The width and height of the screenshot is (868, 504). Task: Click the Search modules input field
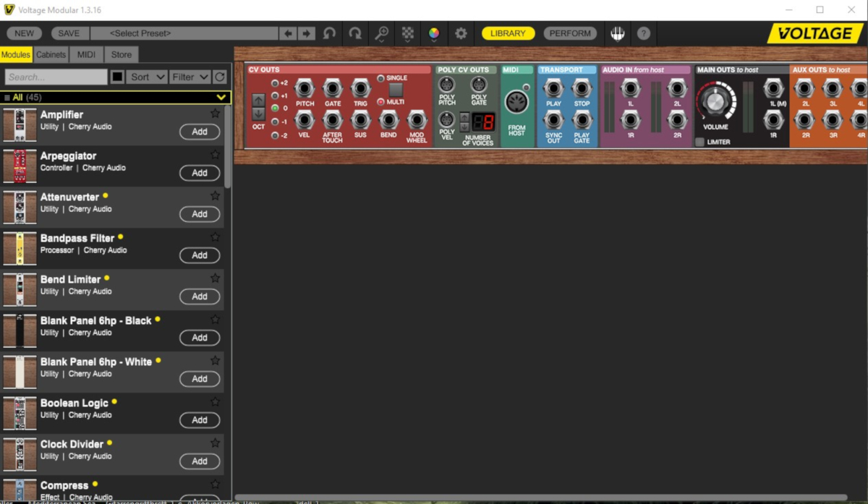[56, 77]
